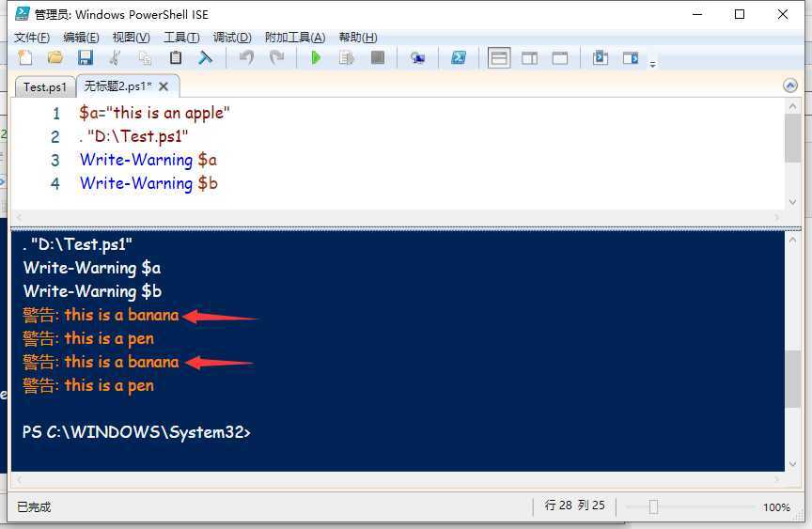Create a new script with New icon
Screen dimensions: 812x529
24,58
